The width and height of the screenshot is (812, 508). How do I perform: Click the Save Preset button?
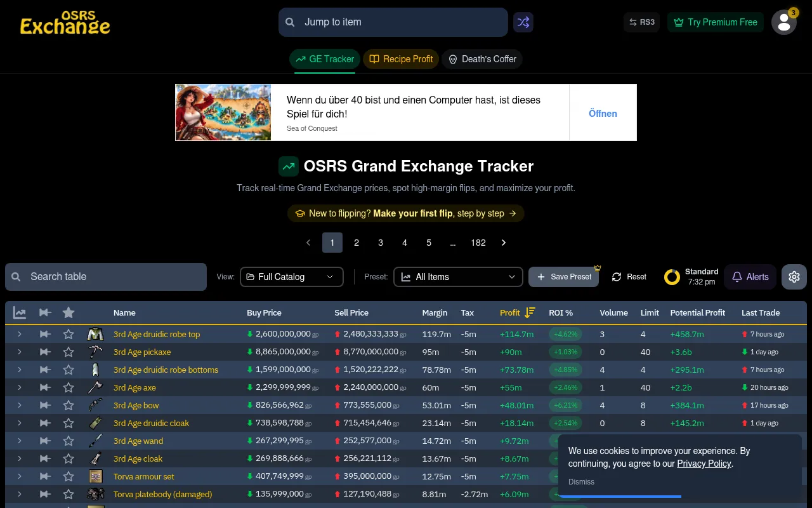coord(563,277)
